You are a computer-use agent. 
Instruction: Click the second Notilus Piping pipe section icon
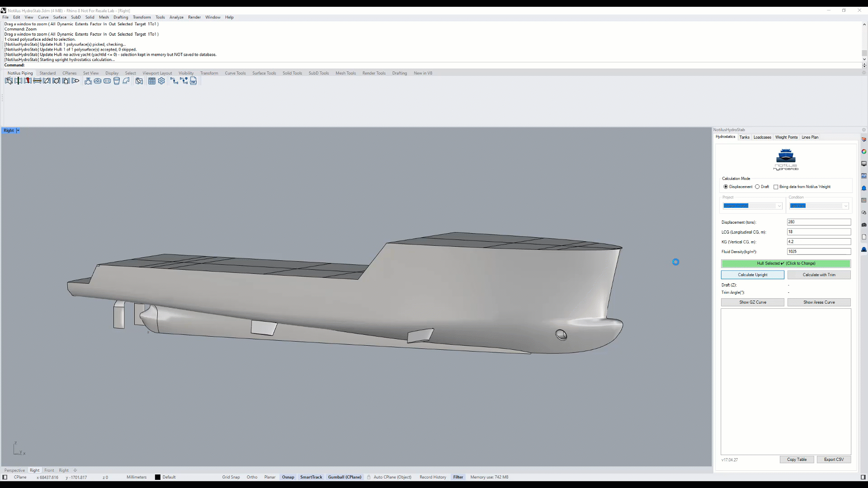pos(18,81)
